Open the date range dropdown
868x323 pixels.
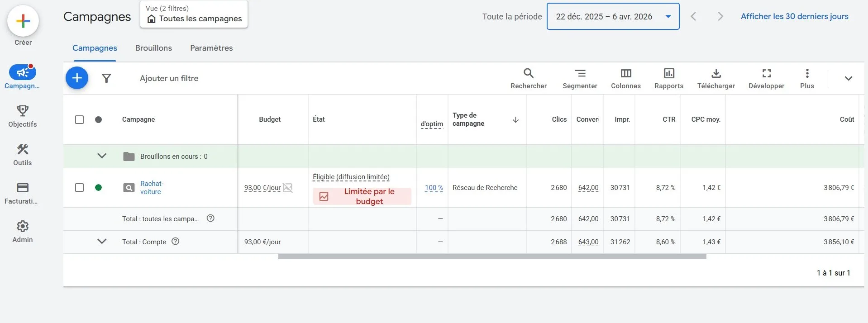point(613,16)
